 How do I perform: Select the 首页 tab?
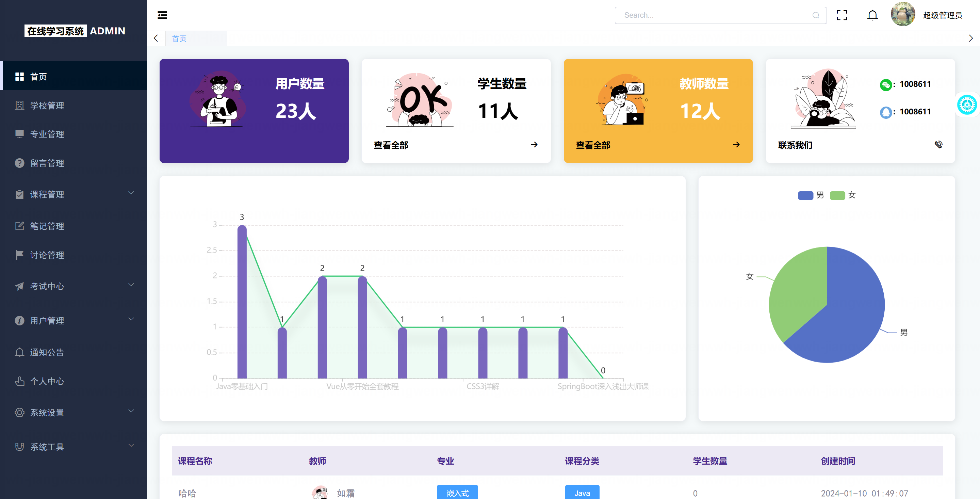(x=179, y=38)
